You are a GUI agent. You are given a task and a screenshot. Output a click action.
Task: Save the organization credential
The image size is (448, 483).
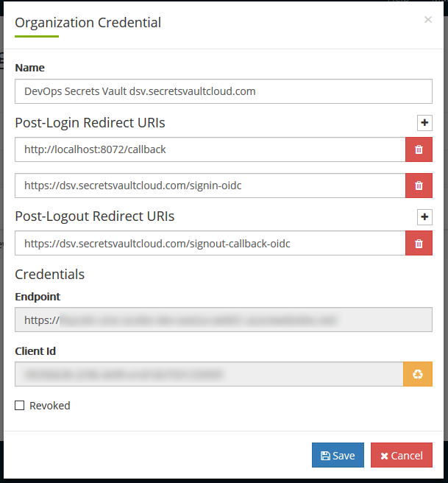pyautogui.click(x=338, y=455)
